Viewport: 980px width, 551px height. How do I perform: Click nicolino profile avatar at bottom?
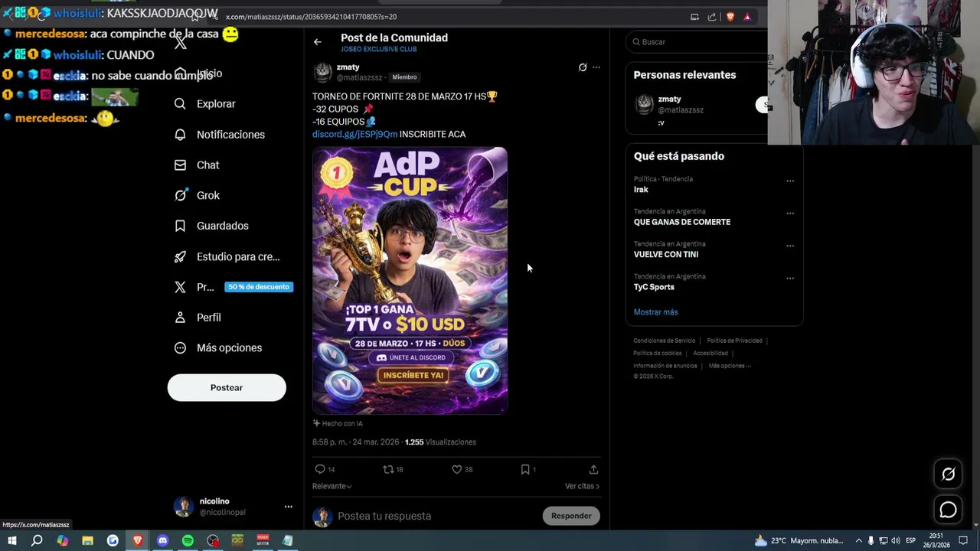tap(183, 507)
